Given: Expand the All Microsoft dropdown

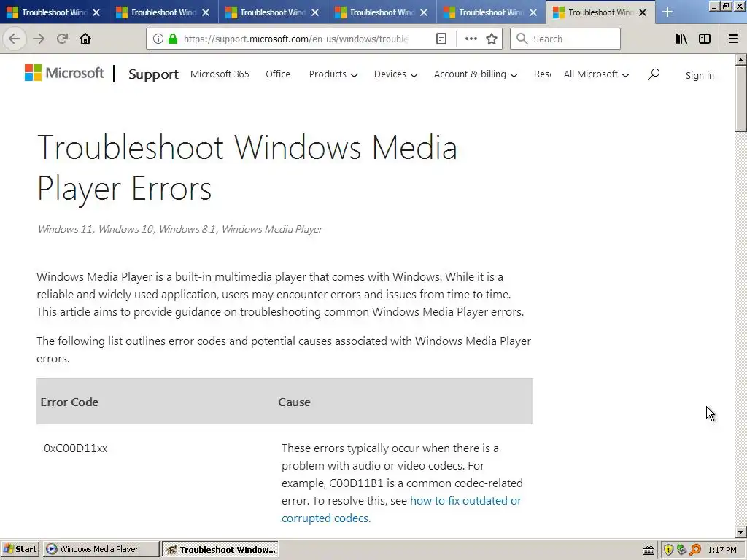Looking at the screenshot, I should 596,74.
